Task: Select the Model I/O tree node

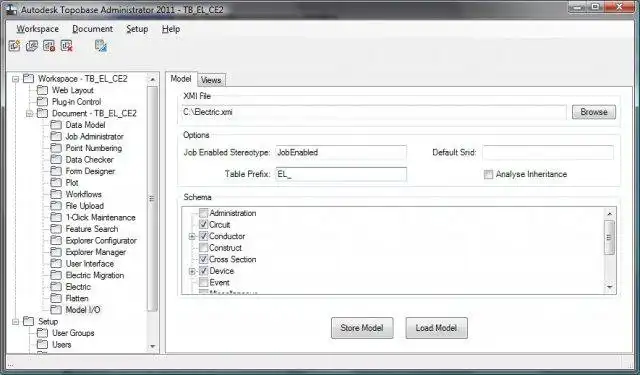Action: pos(83,310)
